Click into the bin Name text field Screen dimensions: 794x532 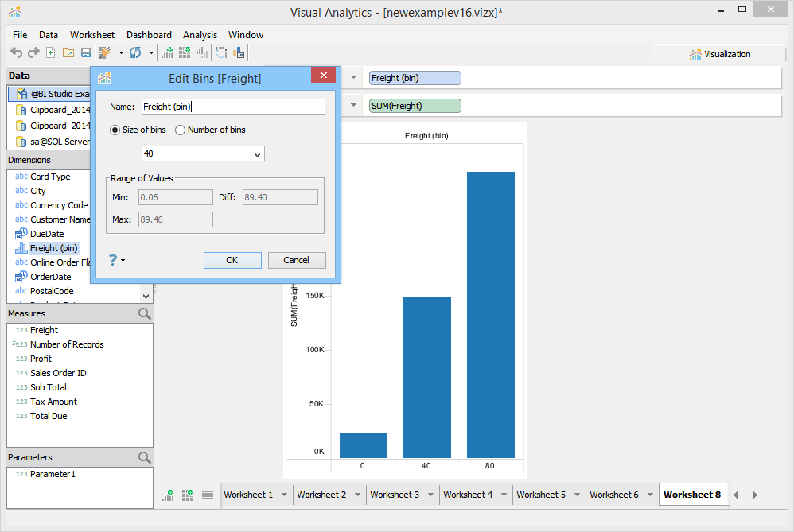point(233,107)
